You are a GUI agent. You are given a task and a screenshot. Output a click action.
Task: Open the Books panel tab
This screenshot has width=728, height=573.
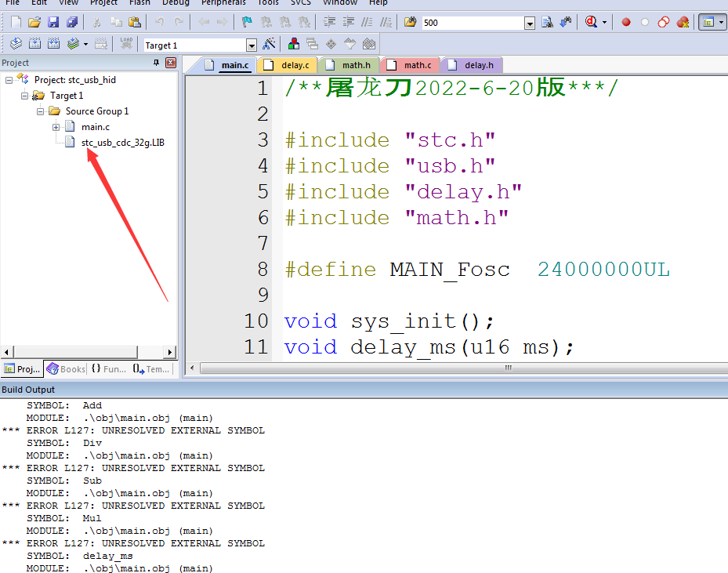[x=66, y=369]
